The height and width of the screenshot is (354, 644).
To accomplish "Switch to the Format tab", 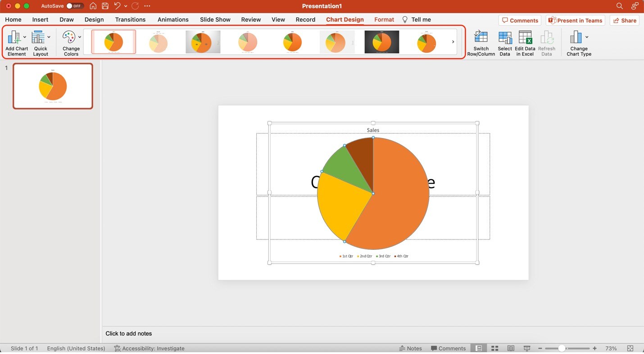I will 384,19.
